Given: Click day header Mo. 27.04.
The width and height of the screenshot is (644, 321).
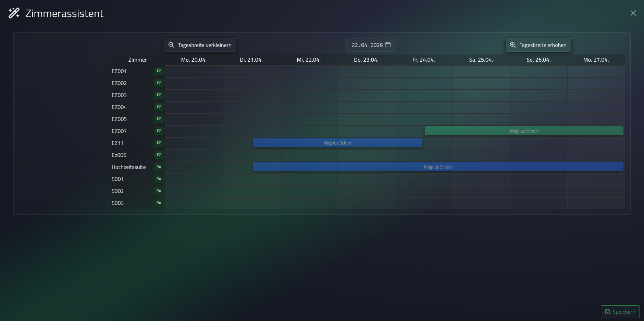Looking at the screenshot, I should coord(596,60).
